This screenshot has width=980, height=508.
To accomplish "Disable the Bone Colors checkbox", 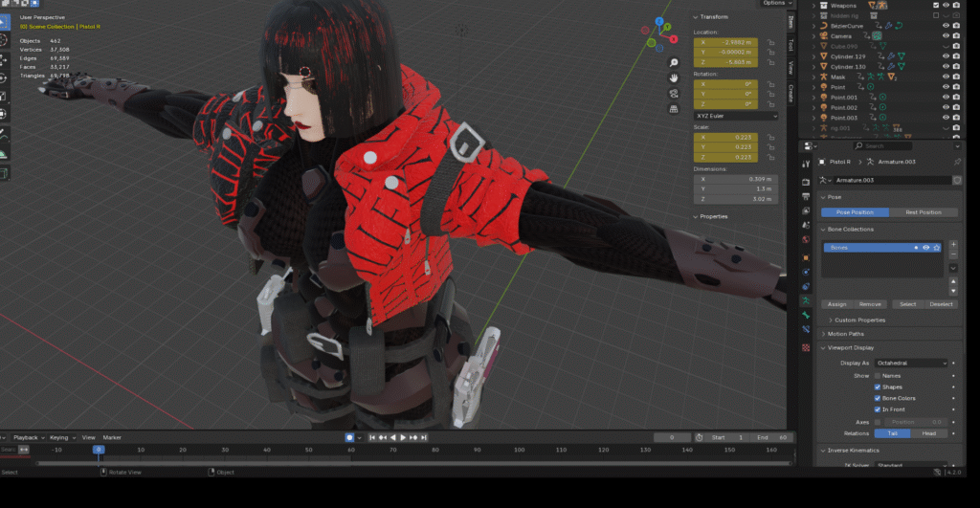I will 878,398.
